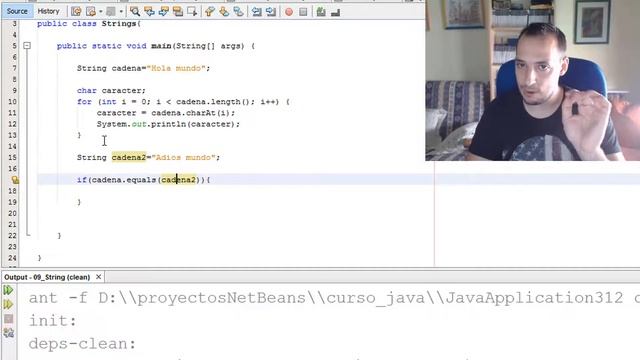640x360 pixels.
Task: Click the Previous Bookmark icon
Action: pos(210,12)
